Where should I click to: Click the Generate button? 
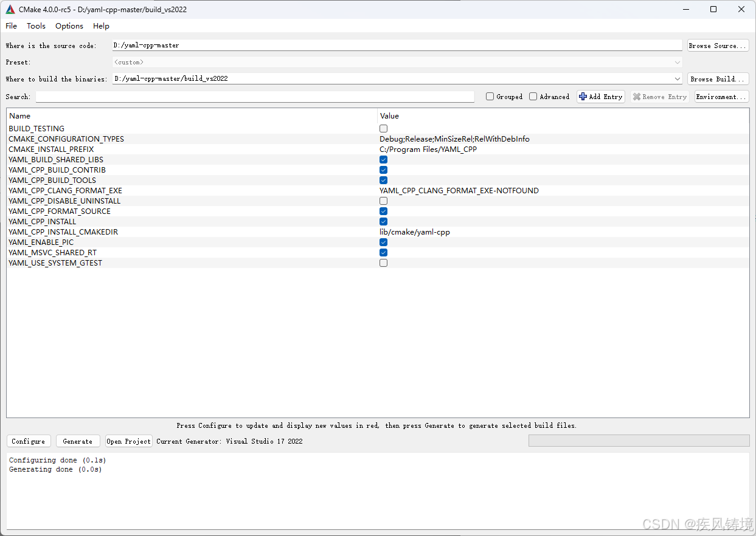pos(78,441)
